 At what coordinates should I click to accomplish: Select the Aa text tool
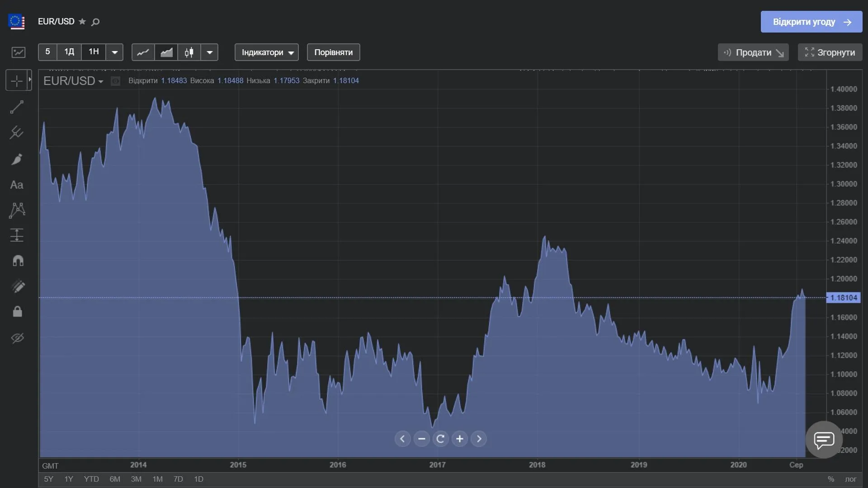click(x=17, y=185)
